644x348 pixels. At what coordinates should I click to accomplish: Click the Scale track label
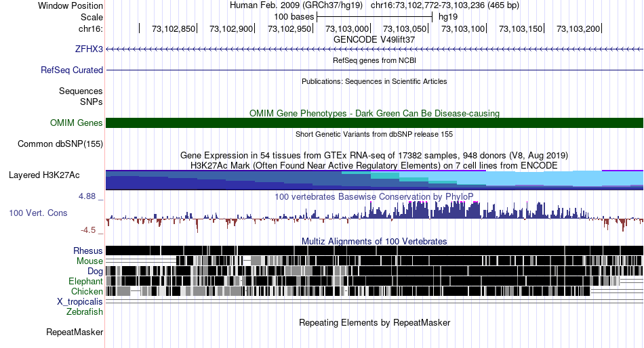tap(92, 17)
